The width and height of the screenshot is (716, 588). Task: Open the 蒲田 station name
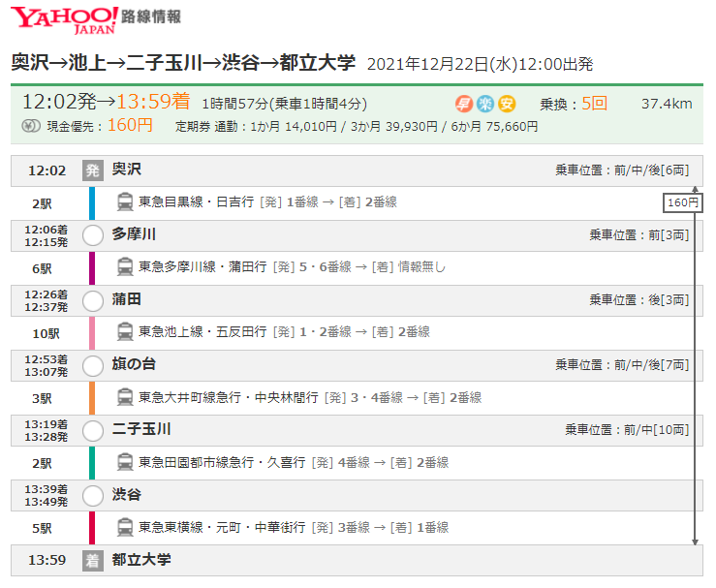pos(127,299)
